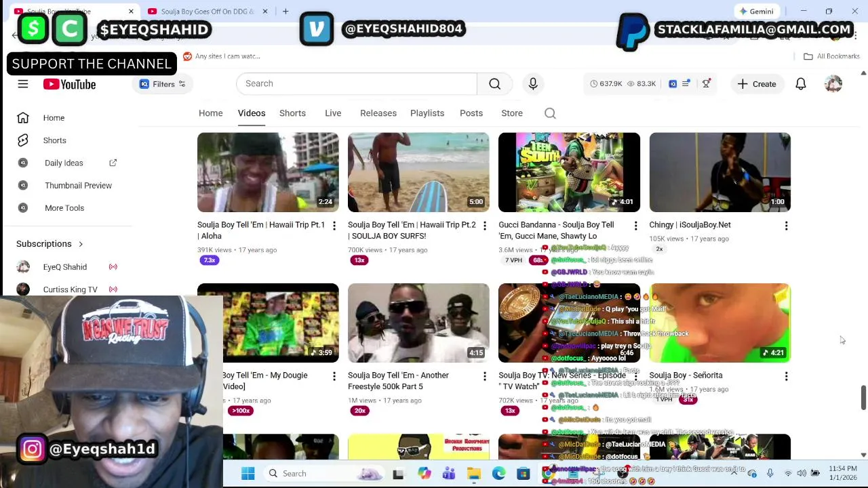Open the vidIQ list icon in toolbar

click(686, 83)
